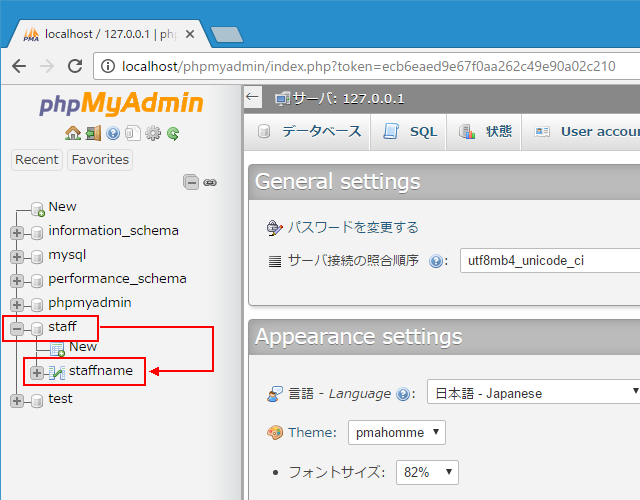640x500 pixels.
Task: Hide navigation panel with left arrow button
Action: coord(253,97)
